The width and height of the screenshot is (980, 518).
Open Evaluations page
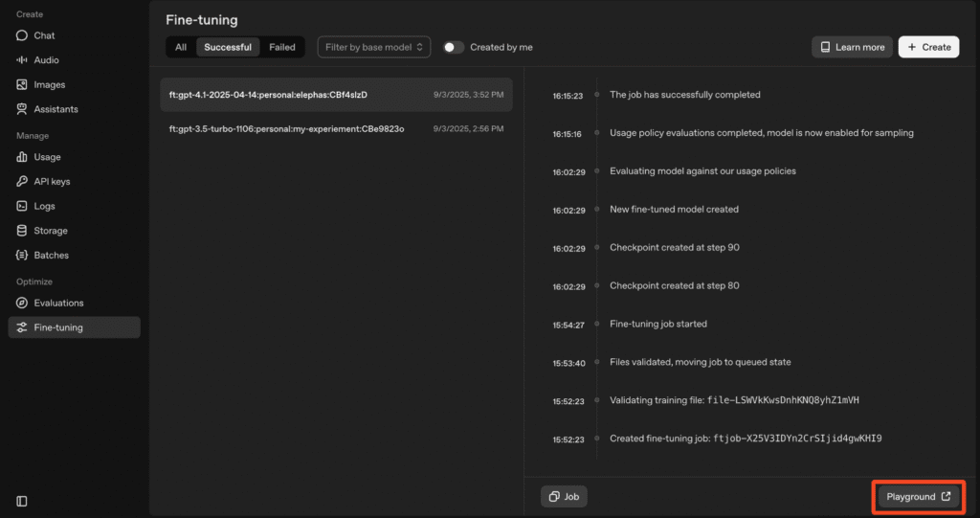point(58,303)
